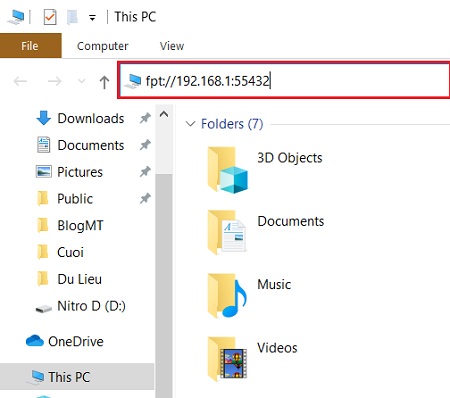Go back using the Back arrow
Screen dimensions: 450x398
(20, 81)
